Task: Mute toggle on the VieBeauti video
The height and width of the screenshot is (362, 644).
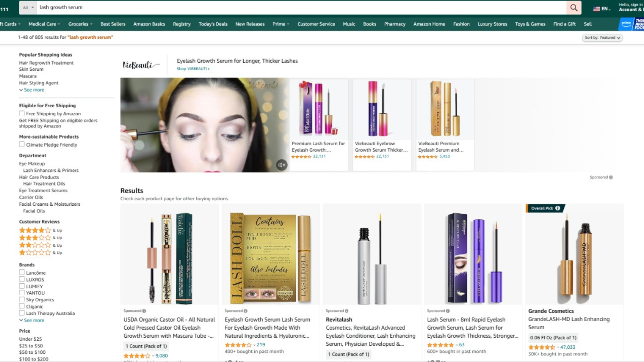Action: coord(281,165)
